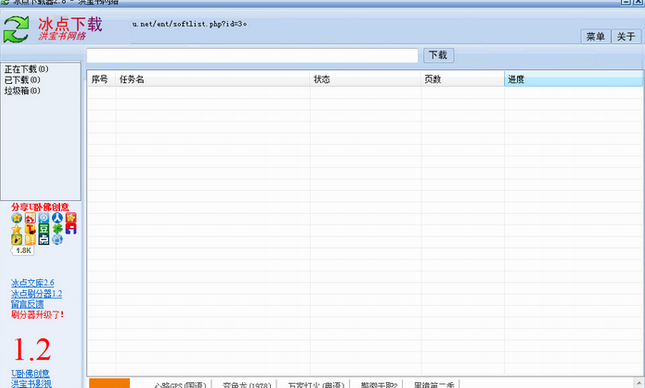This screenshot has width=645, height=388.
Task: Select 垃圾箱(0) in the sidebar
Action: 22,91
